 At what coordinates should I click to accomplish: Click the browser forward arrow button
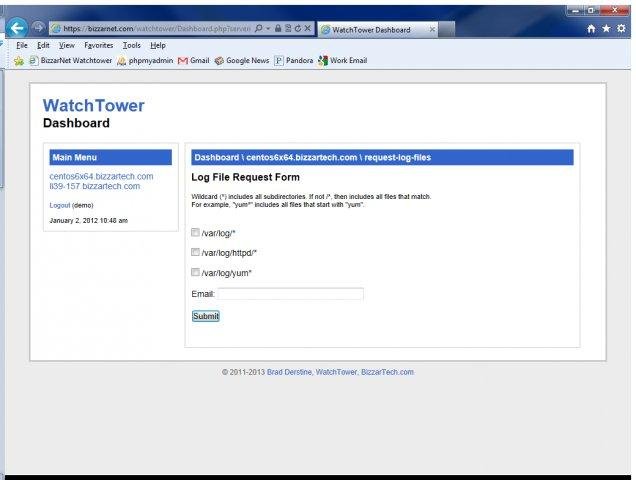point(38,28)
